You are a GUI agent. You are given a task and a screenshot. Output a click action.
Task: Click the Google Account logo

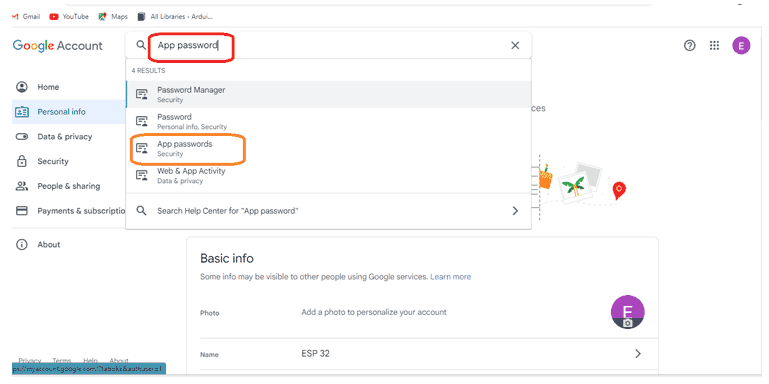pyautogui.click(x=57, y=46)
